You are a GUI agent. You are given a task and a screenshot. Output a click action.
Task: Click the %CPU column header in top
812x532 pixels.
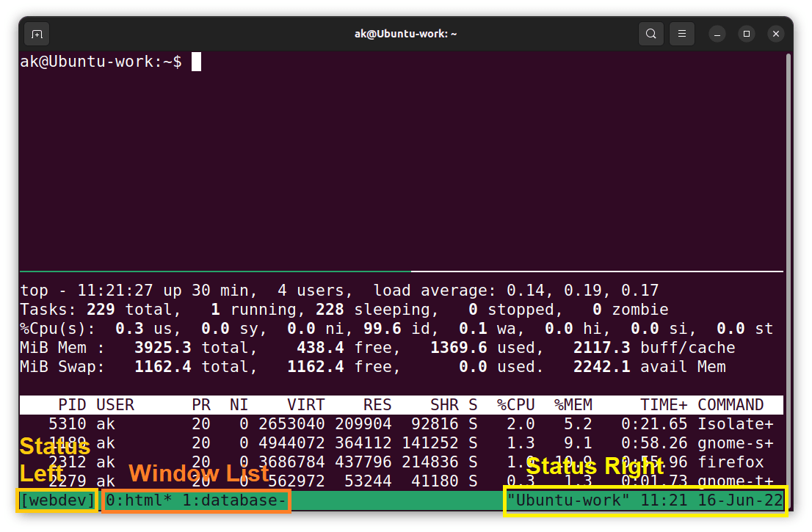coord(516,404)
